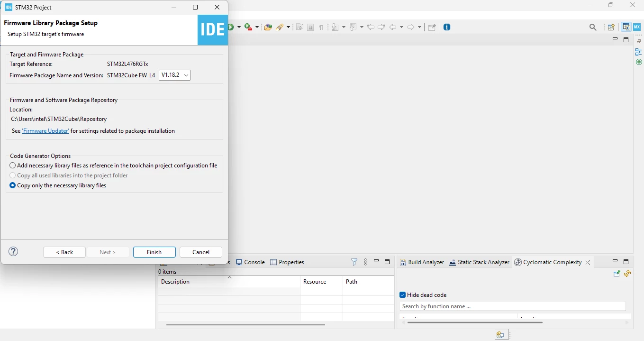Switch to the Properties tab
This screenshot has height=341, width=644.
click(287, 262)
